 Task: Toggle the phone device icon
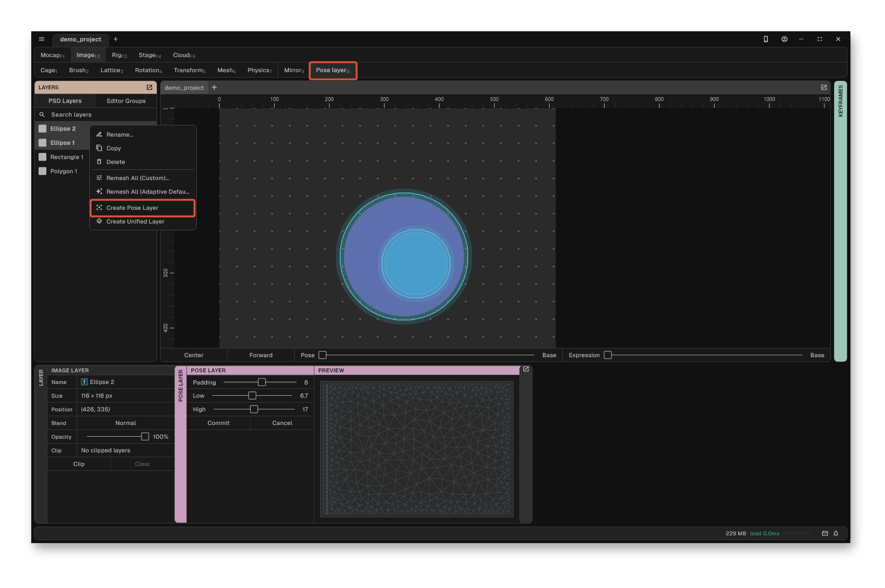[x=766, y=39]
